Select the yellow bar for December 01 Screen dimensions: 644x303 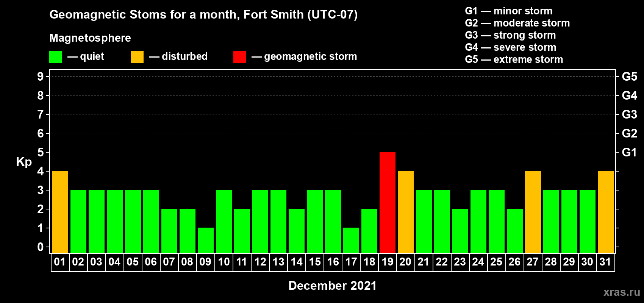[x=60, y=212]
